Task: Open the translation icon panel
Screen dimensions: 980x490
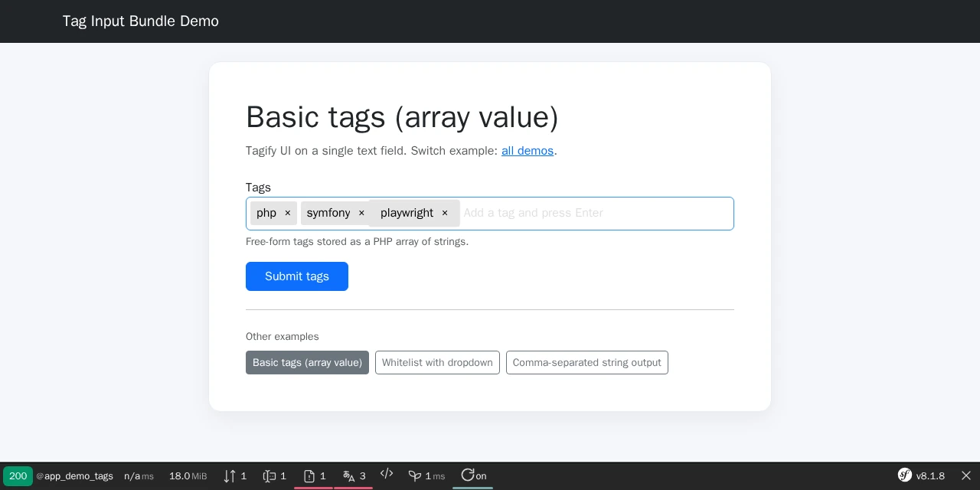Action: pyautogui.click(x=354, y=476)
